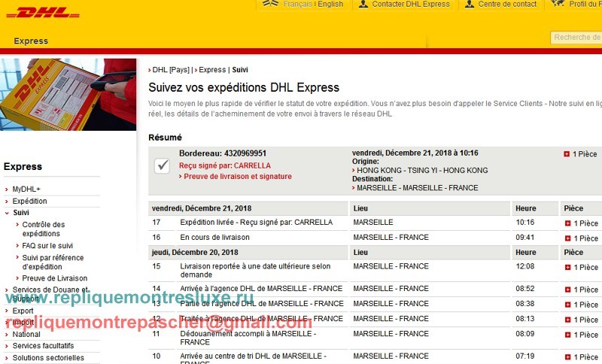Click the DHL package photo

coord(68,94)
